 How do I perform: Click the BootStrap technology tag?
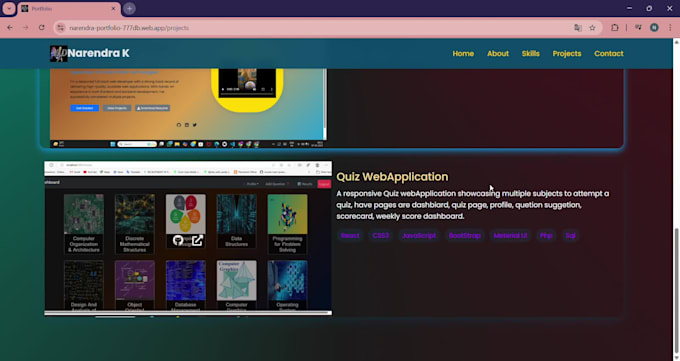point(464,236)
